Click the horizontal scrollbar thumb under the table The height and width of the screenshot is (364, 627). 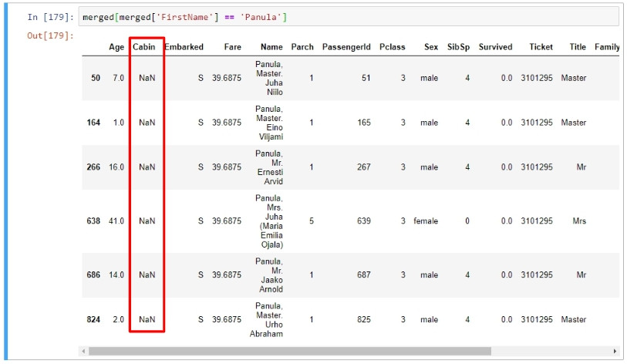pyautogui.click(x=290, y=351)
